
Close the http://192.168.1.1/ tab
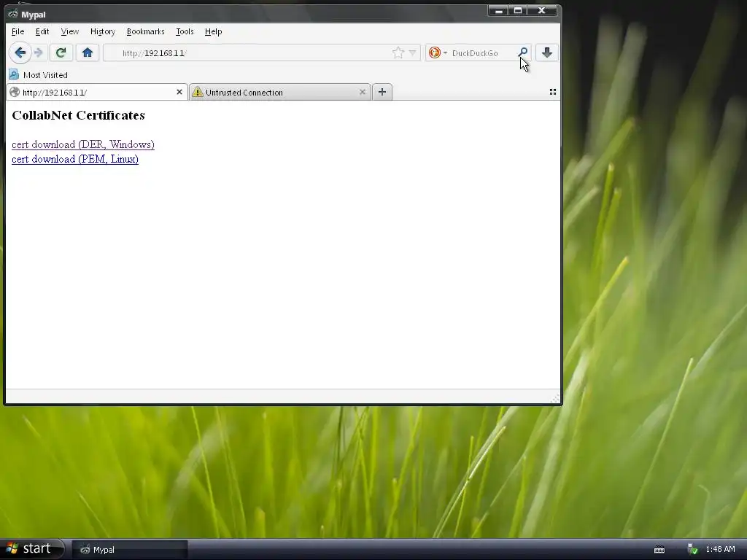coord(179,92)
